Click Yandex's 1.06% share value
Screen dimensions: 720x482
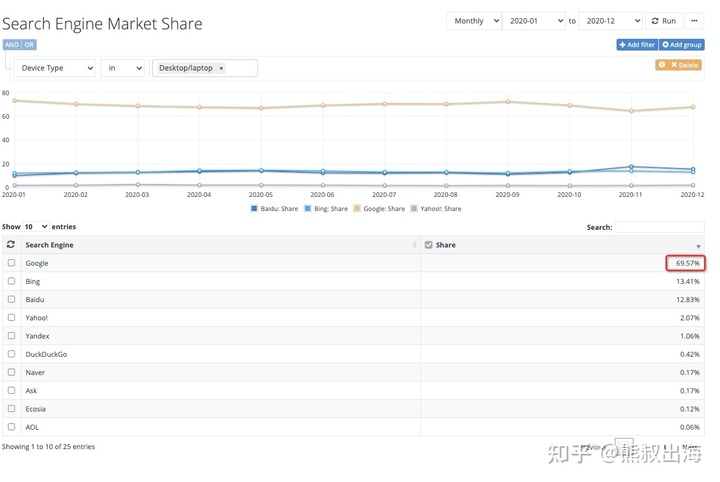click(x=690, y=336)
